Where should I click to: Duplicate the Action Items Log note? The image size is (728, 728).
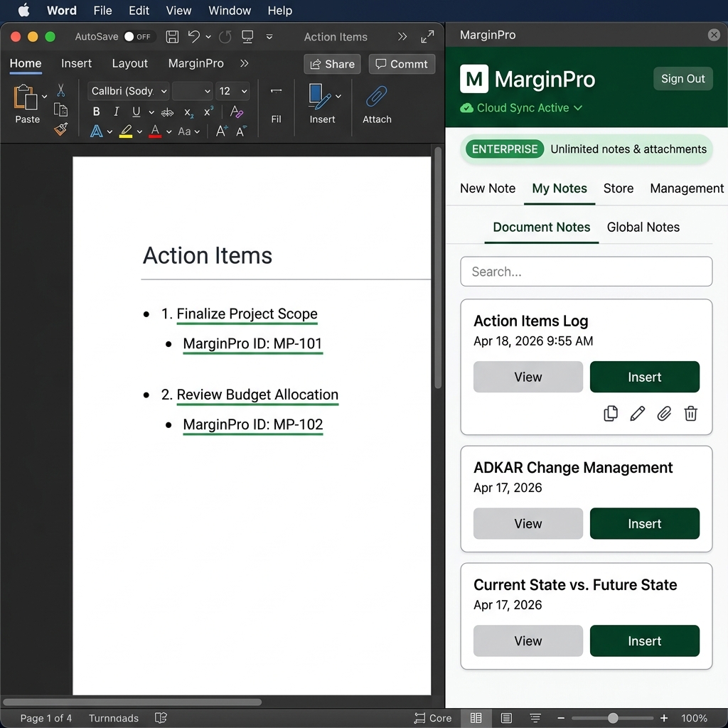pyautogui.click(x=611, y=414)
